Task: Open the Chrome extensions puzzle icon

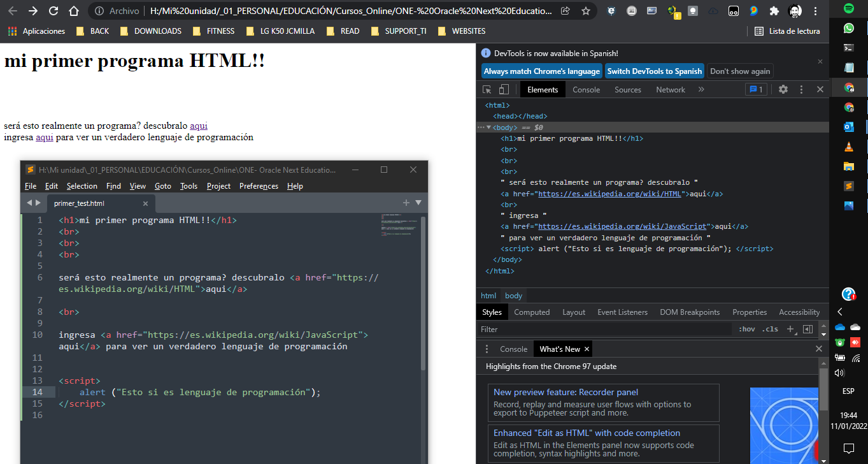Action: 774,11
